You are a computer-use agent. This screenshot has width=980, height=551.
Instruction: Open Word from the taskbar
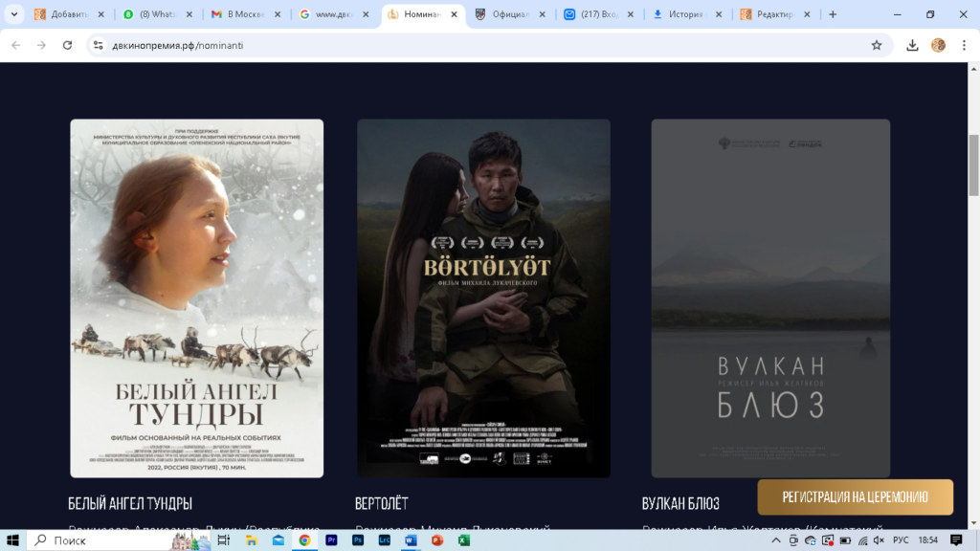[x=411, y=540]
